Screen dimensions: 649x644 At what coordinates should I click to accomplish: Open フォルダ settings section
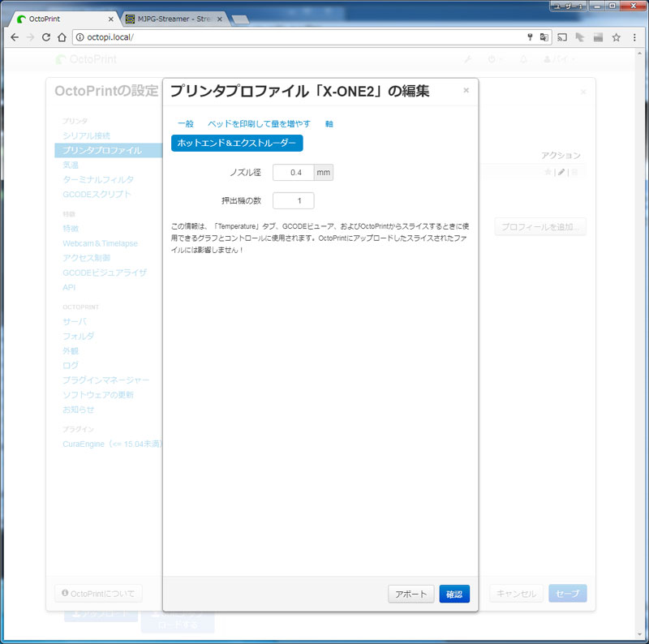pos(78,336)
